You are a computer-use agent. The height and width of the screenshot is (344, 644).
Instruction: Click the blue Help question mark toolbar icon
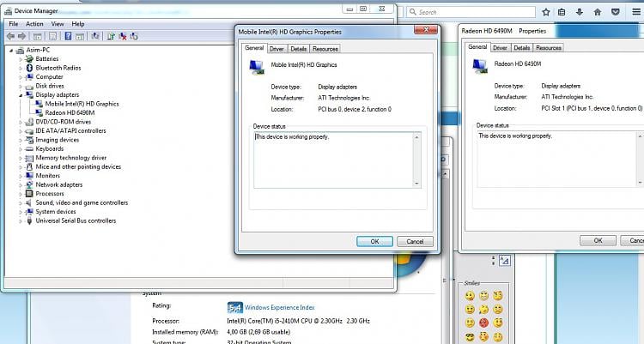[x=68, y=36]
